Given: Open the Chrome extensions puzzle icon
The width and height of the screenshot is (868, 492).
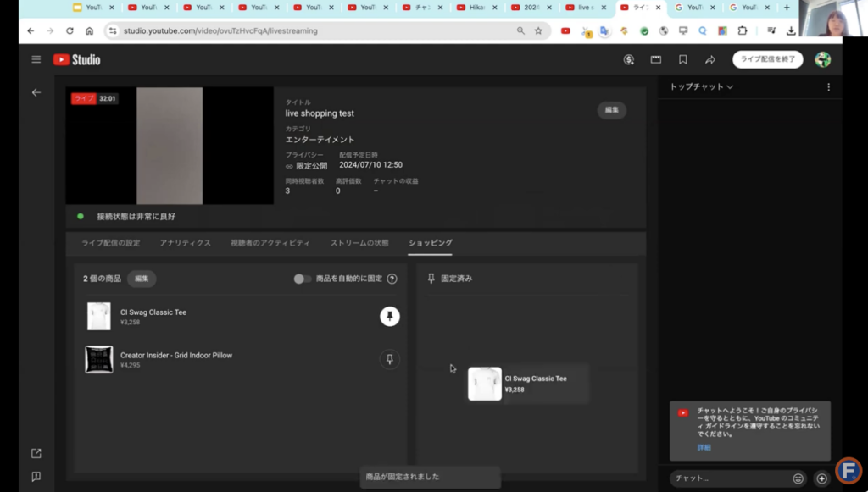Looking at the screenshot, I should [743, 31].
